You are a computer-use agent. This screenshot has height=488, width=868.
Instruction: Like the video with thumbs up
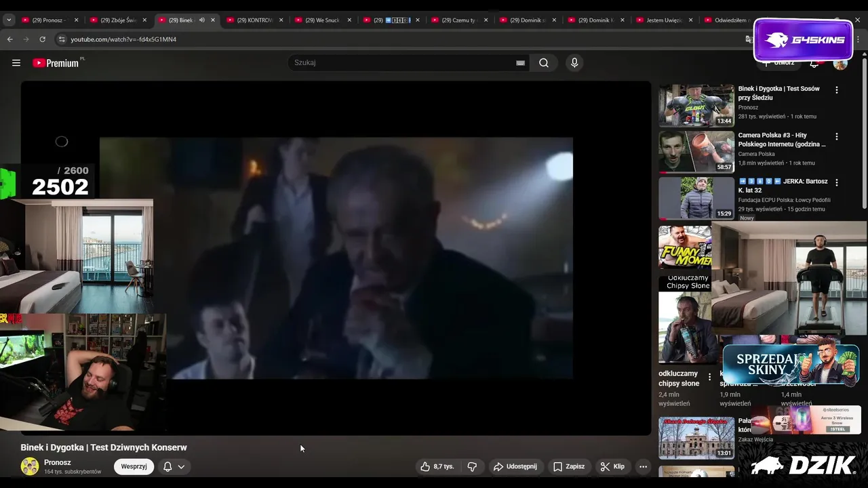(x=437, y=466)
